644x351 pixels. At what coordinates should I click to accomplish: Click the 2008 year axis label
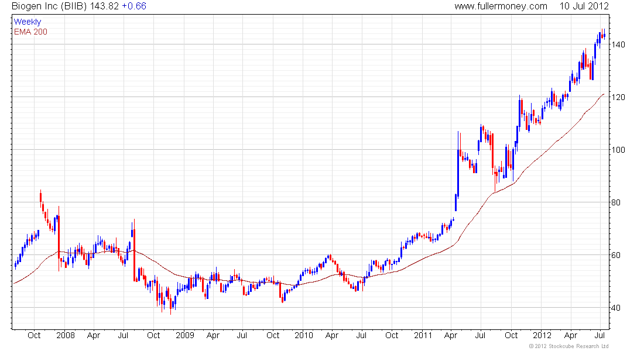[x=66, y=335]
